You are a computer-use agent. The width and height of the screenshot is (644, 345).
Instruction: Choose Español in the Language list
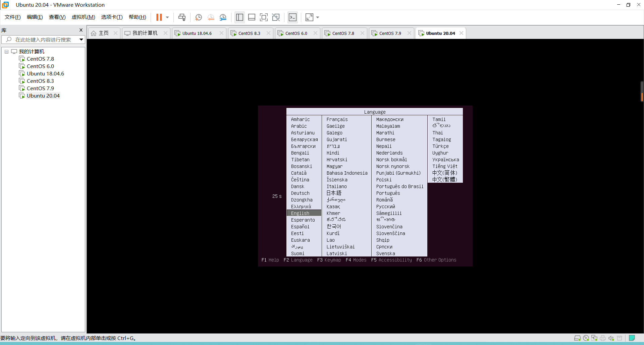(x=300, y=227)
